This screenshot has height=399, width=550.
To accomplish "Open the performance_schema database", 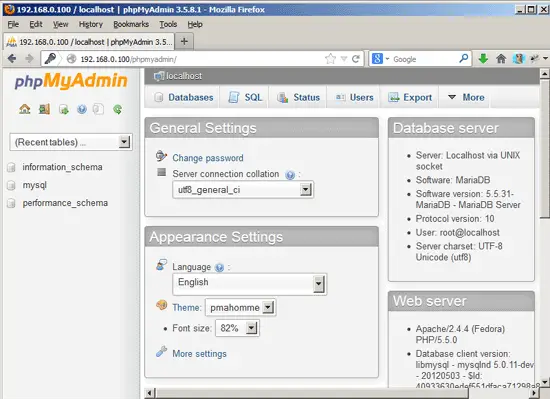I will pos(65,203).
